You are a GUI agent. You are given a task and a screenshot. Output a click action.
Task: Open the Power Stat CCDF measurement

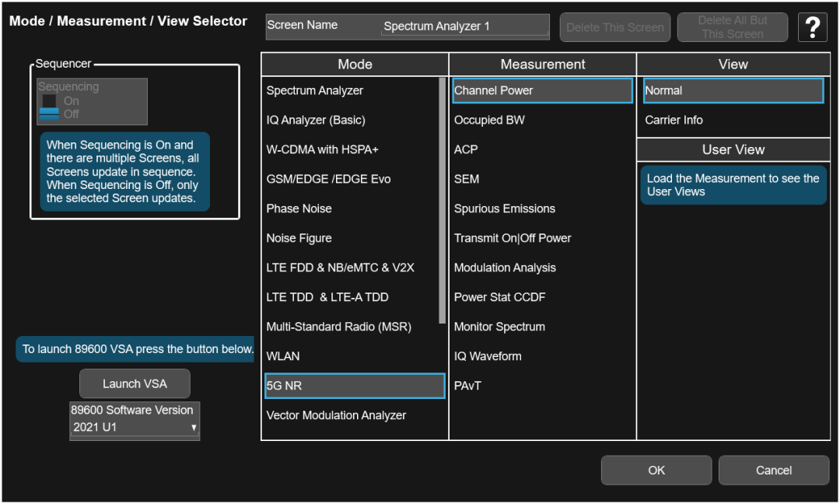pos(499,297)
